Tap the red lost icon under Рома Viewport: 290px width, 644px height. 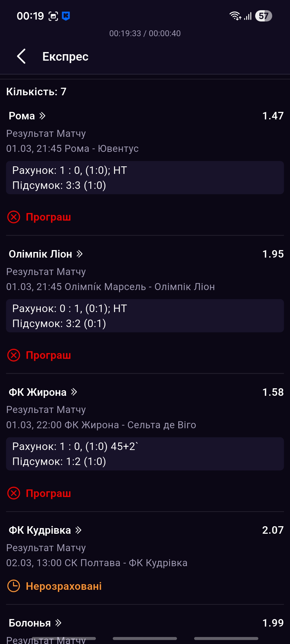[14, 217]
